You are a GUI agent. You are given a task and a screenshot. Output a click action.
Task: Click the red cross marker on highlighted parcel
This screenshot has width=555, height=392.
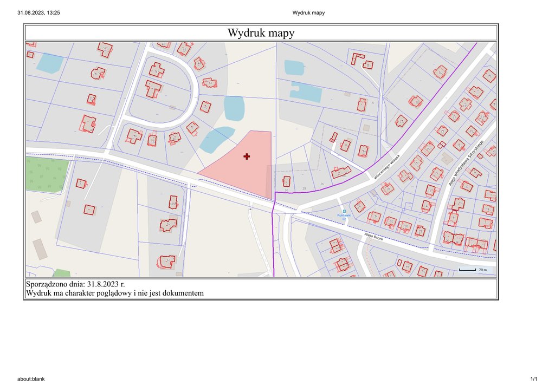247,156
